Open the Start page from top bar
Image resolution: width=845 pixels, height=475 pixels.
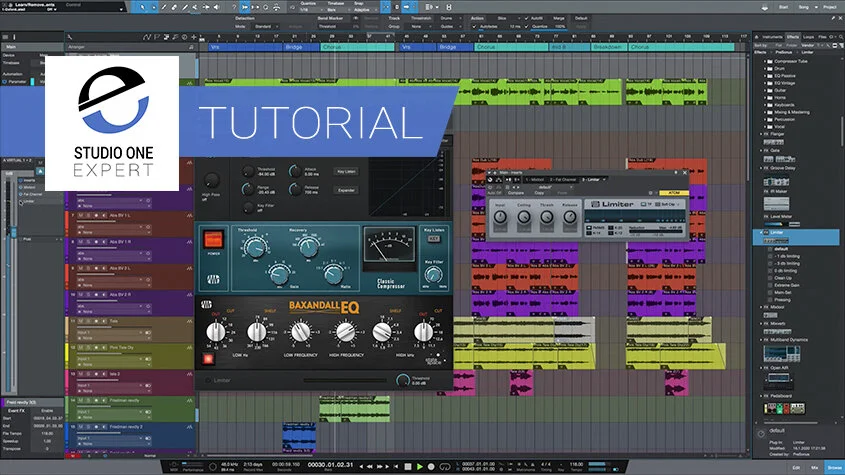786,7
